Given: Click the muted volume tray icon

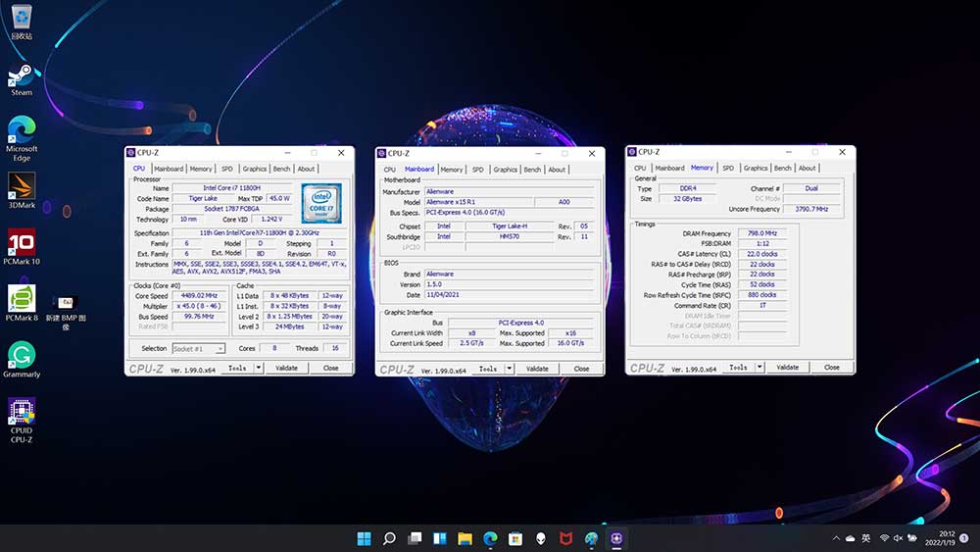Looking at the screenshot, I should click(x=898, y=538).
